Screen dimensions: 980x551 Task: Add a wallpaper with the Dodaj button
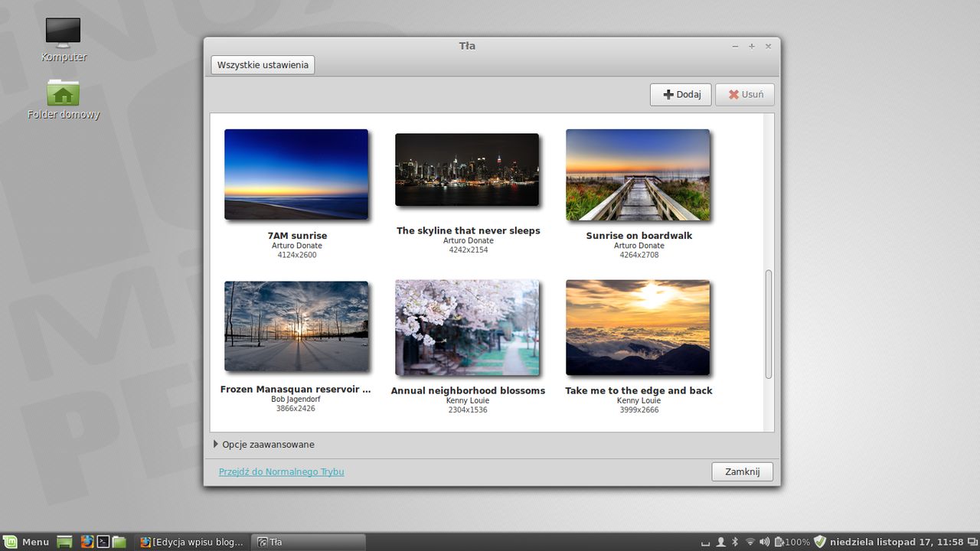[x=681, y=94]
